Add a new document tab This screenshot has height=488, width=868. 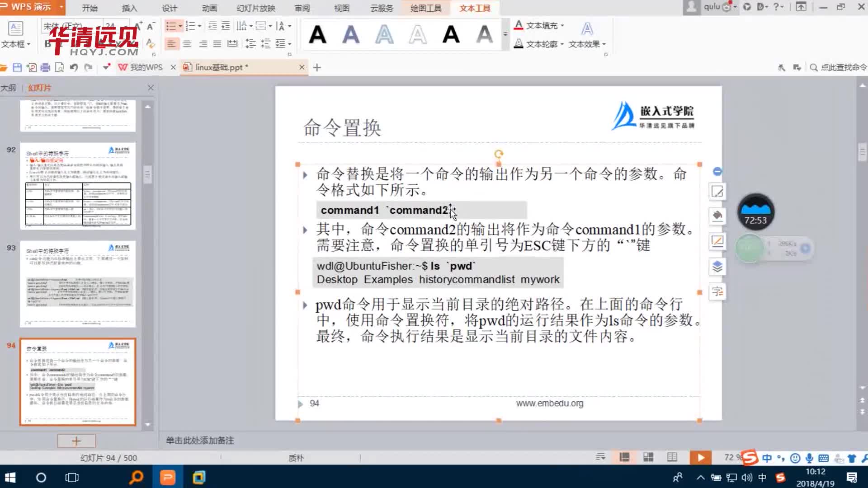pyautogui.click(x=317, y=68)
